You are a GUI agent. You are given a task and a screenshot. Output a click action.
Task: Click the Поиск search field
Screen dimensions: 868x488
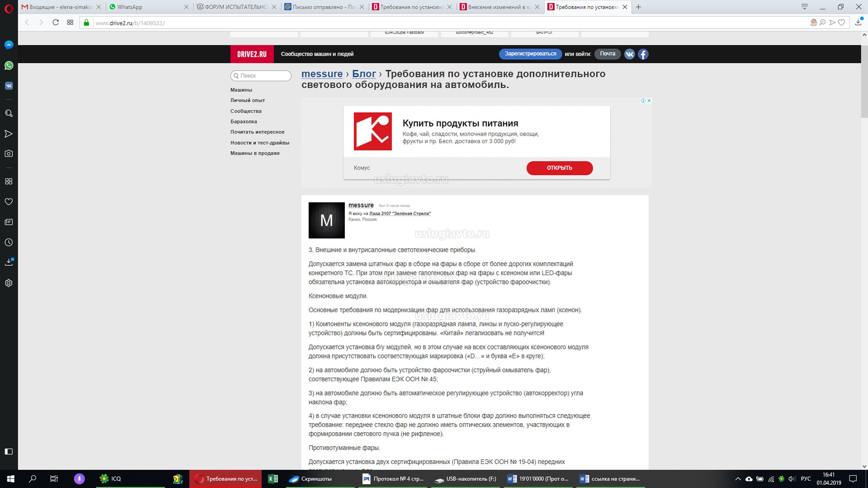pos(261,76)
